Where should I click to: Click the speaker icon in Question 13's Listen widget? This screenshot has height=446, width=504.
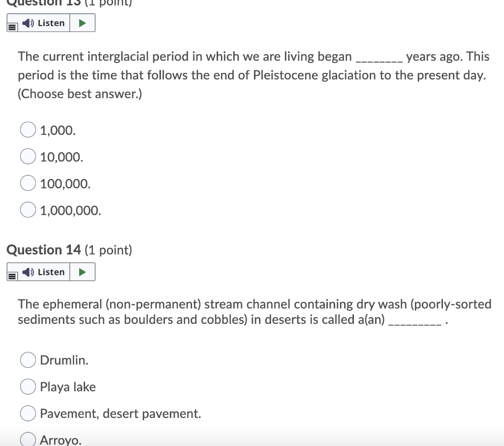28,23
